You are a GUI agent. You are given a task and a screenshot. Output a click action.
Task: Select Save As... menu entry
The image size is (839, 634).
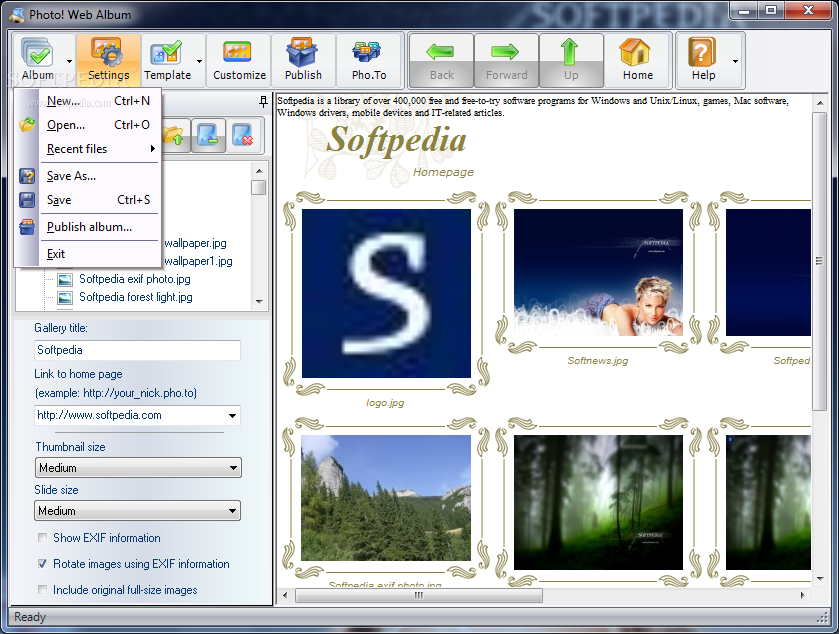click(x=100, y=176)
